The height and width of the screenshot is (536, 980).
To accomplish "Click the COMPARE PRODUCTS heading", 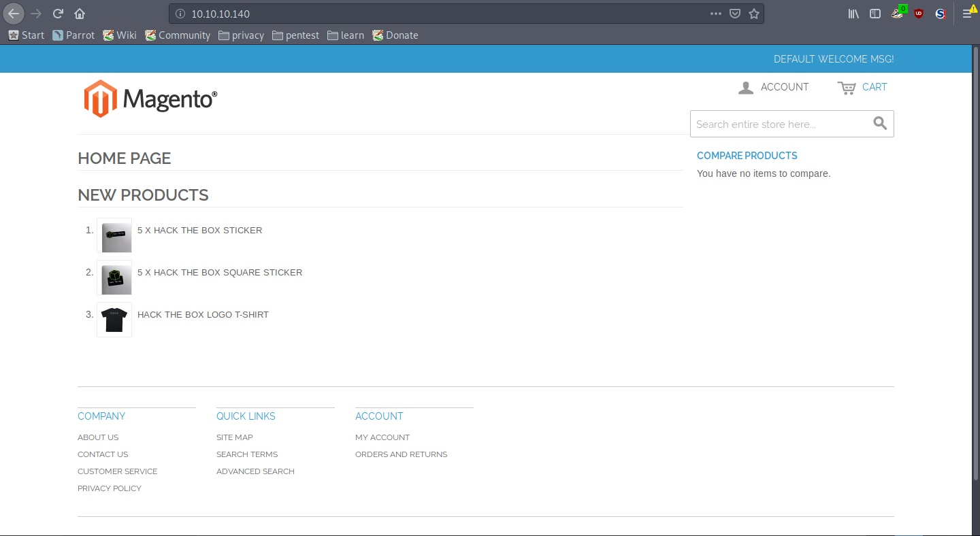I will click(747, 156).
